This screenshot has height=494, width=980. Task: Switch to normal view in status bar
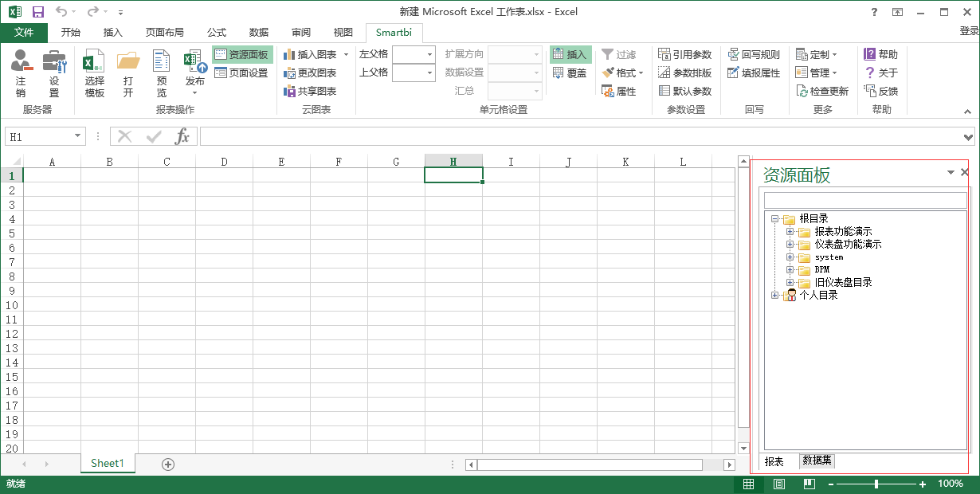click(748, 484)
